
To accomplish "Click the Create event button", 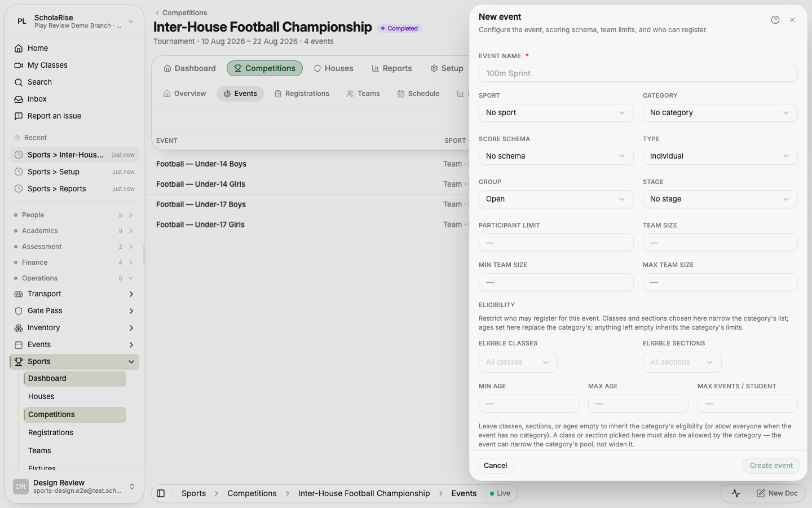I will tap(771, 466).
